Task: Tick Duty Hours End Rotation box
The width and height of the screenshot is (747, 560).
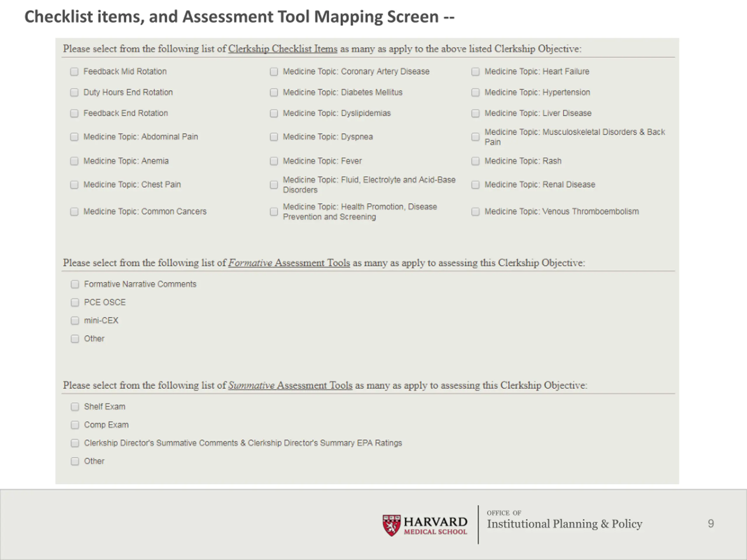Action: coord(74,92)
